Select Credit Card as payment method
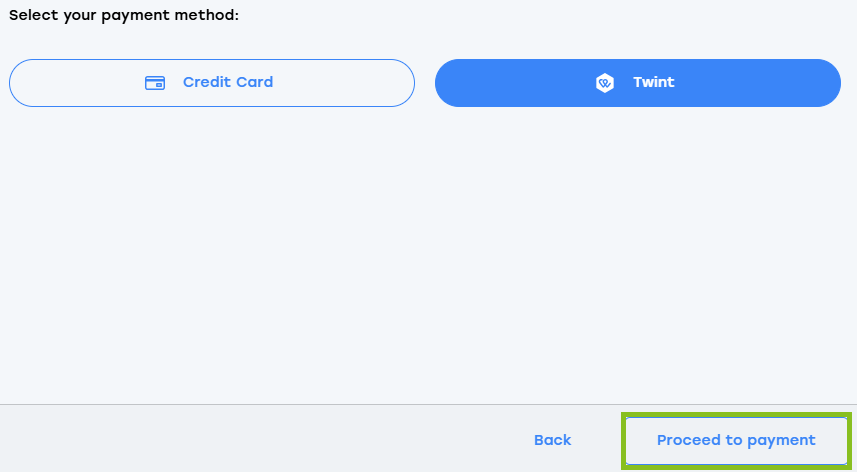Image resolution: width=857 pixels, height=472 pixels. pos(212,83)
